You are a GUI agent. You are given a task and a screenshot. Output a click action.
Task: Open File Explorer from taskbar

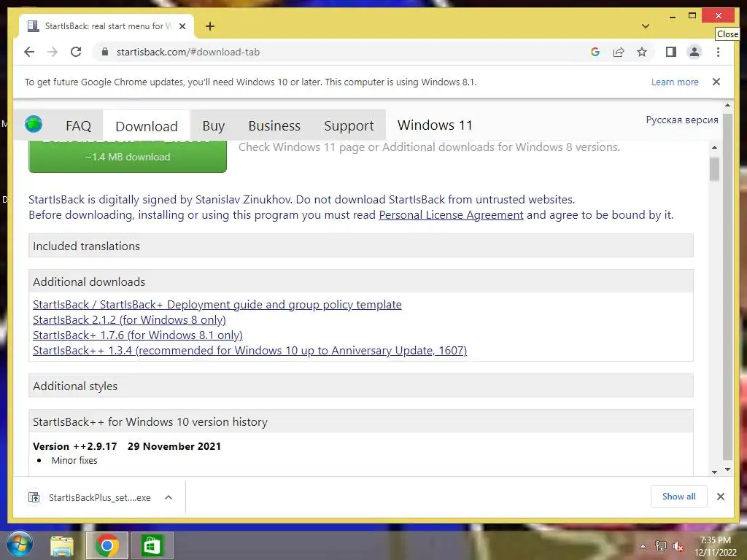tap(62, 545)
